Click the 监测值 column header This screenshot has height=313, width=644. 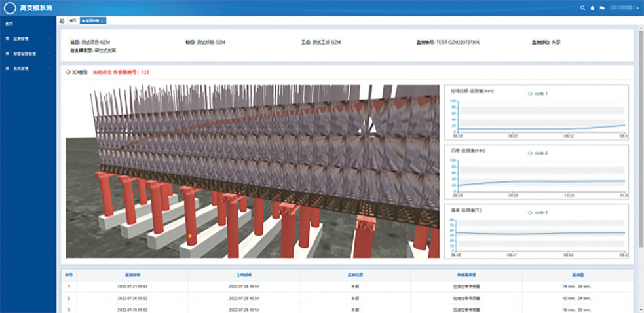[578, 275]
